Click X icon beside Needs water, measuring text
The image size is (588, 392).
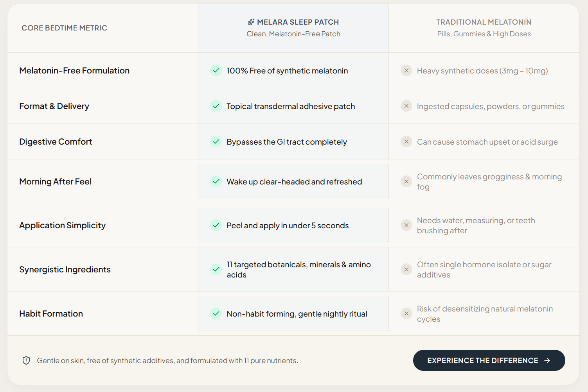[x=406, y=225]
